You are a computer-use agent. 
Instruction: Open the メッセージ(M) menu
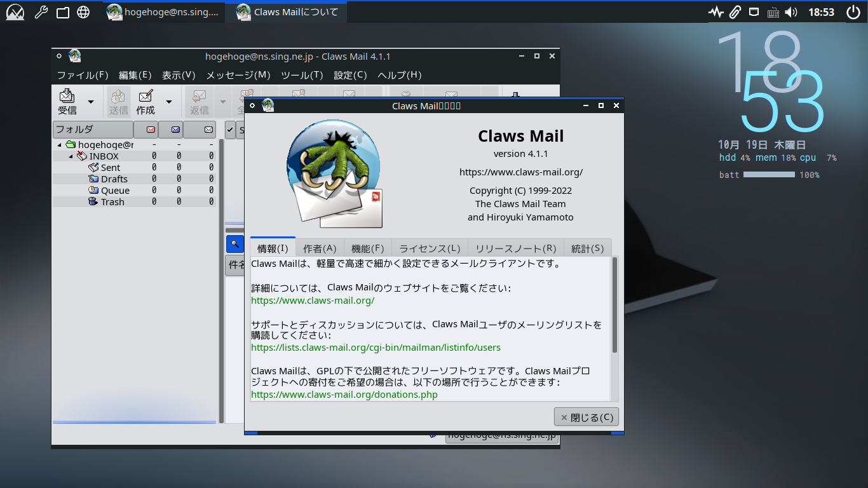(x=238, y=75)
